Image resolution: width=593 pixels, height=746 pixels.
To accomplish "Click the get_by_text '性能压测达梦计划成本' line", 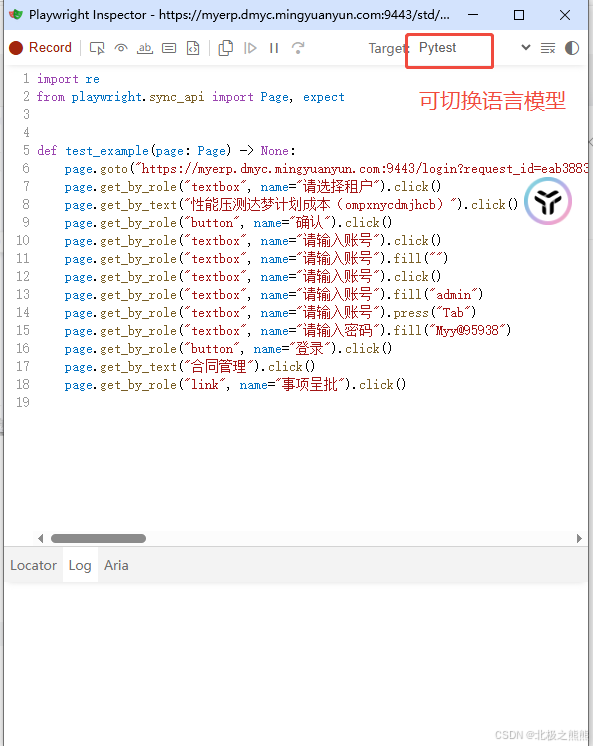I will point(291,205).
